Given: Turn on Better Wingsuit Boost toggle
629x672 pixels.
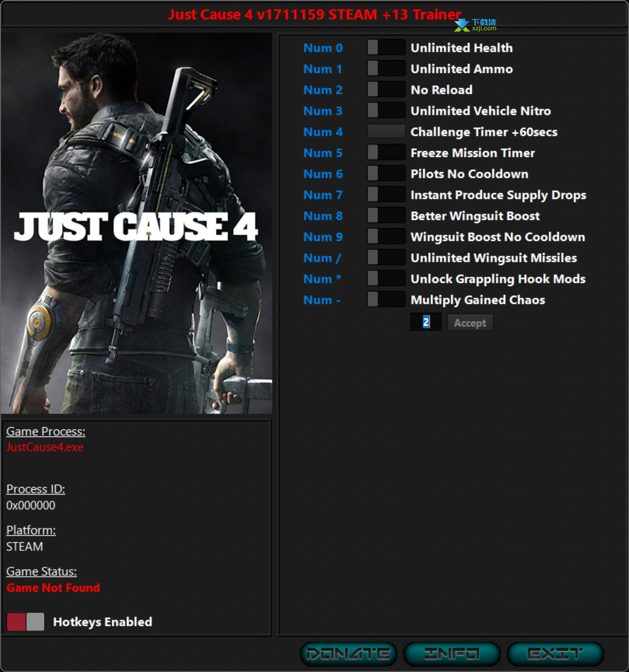Looking at the screenshot, I should pyautogui.click(x=386, y=215).
